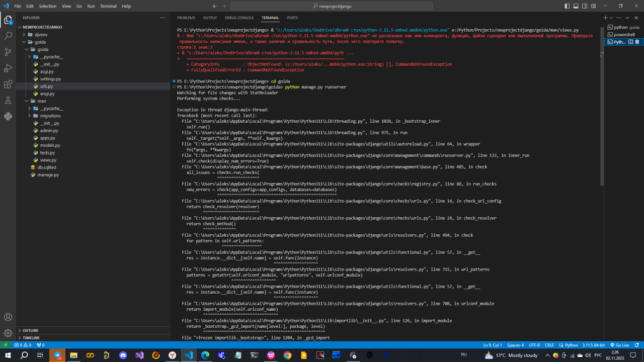Image resolution: width=644 pixels, height=362 pixels.
Task: Open the File menu
Action: tap(18, 6)
